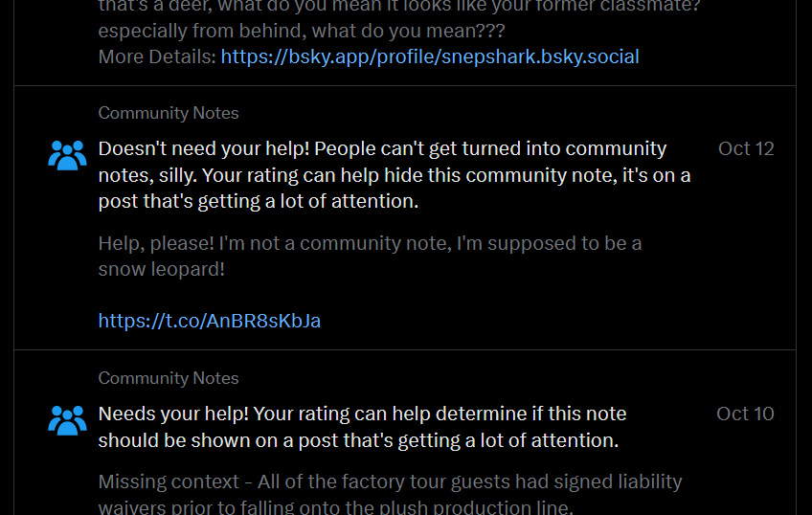This screenshot has height=515, width=812.
Task: Open the "Needs your help!" notification headline
Action: pyautogui.click(x=362, y=414)
